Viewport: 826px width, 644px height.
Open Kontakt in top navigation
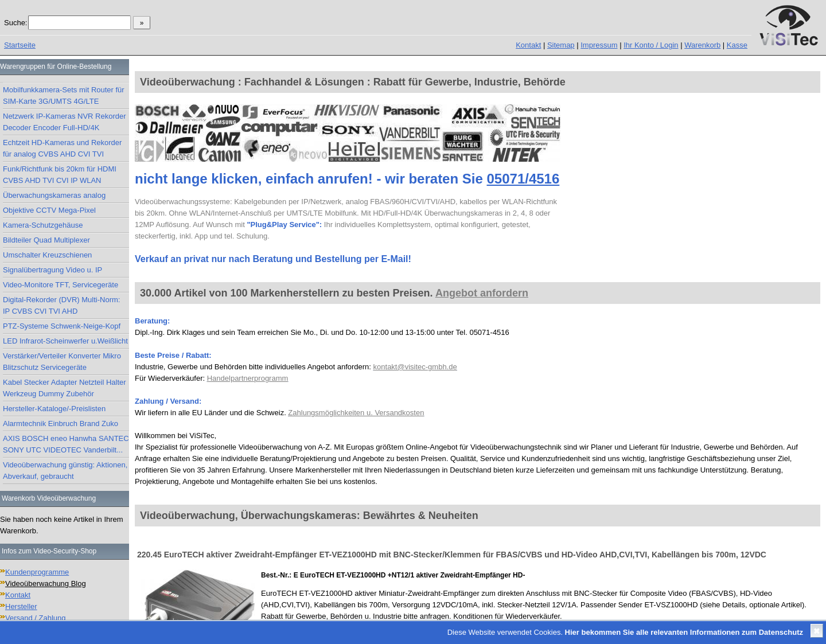[528, 45]
